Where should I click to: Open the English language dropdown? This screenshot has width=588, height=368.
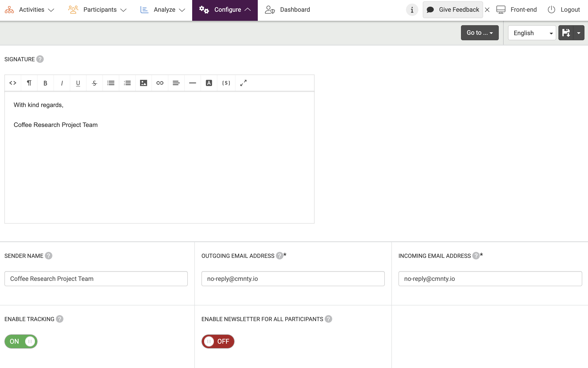point(532,33)
